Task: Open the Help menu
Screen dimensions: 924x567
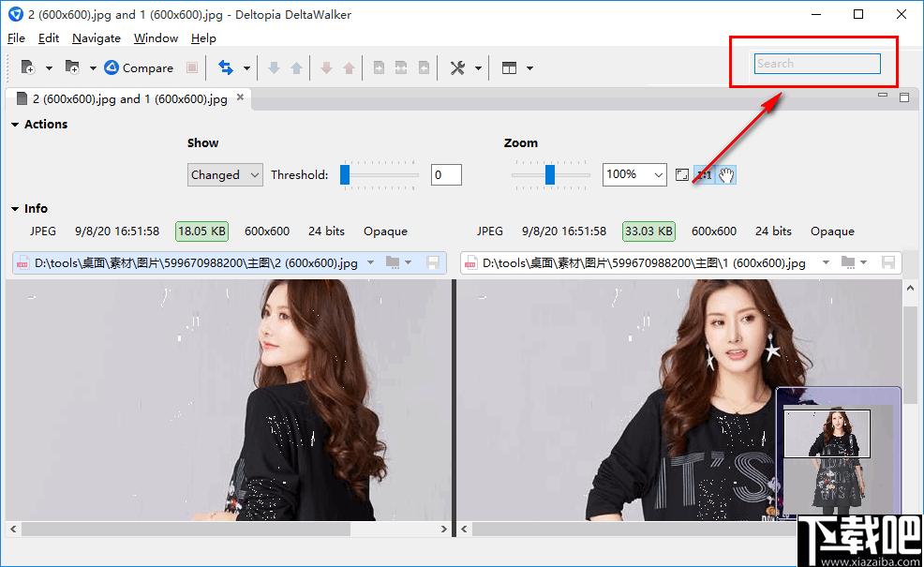Action: 203,38
